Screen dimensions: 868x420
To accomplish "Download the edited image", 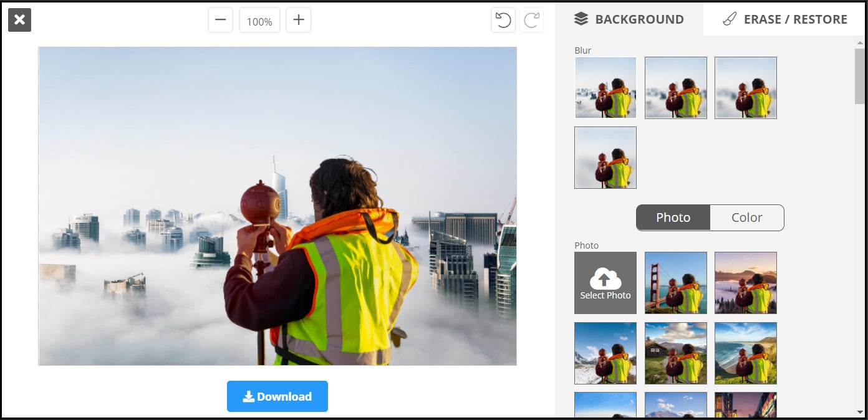I will pos(277,396).
